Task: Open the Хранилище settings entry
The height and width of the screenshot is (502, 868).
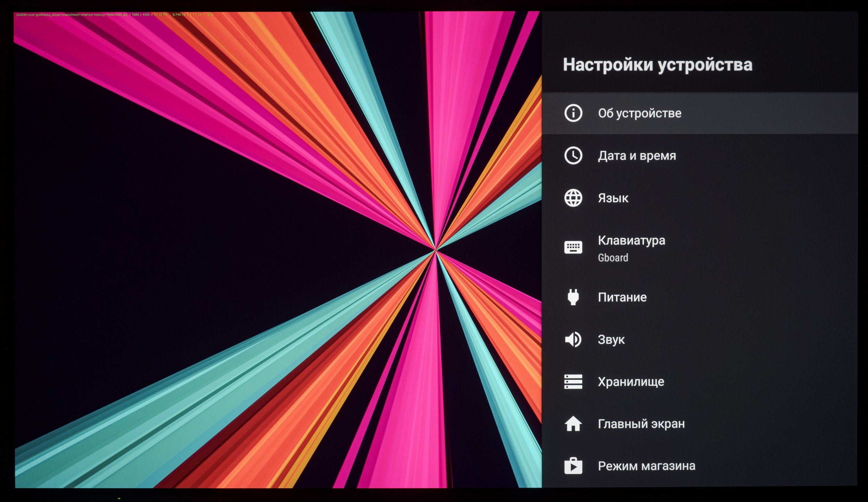Action: click(x=699, y=381)
